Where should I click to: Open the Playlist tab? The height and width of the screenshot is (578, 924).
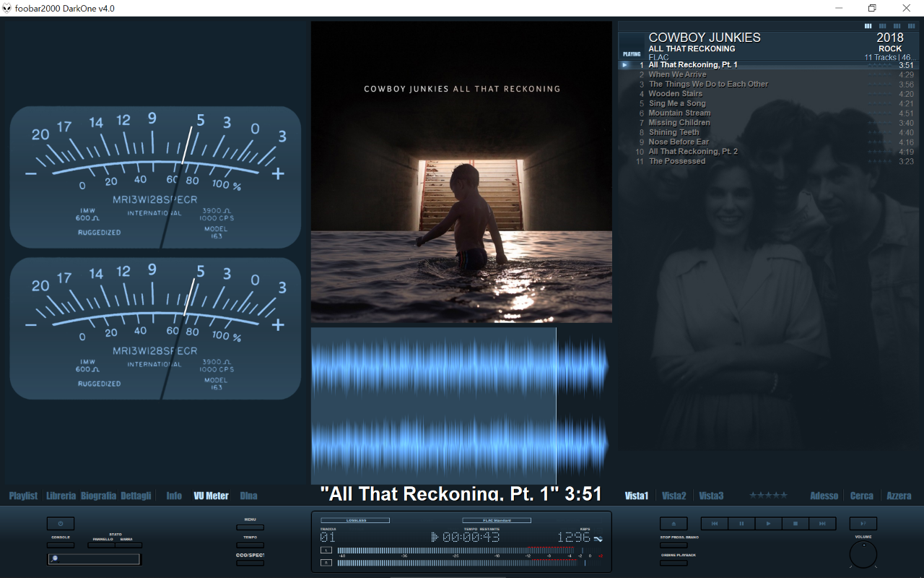coord(23,496)
